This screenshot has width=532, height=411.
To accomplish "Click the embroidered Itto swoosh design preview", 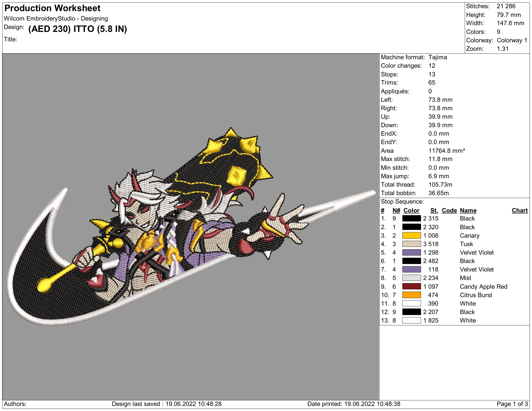I will [191, 227].
